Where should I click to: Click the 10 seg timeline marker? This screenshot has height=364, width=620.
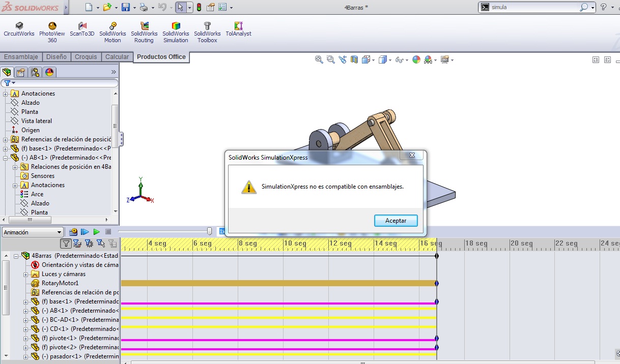click(x=295, y=244)
